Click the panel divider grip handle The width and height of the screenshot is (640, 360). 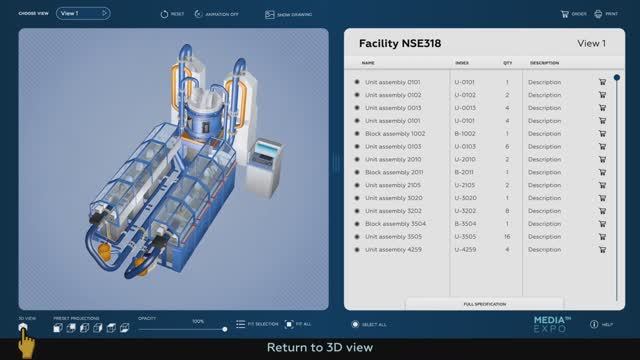pyautogui.click(x=336, y=163)
